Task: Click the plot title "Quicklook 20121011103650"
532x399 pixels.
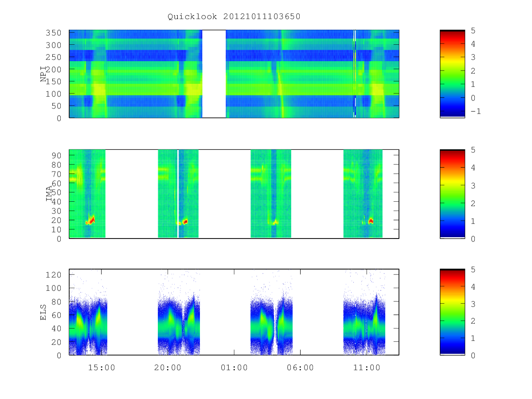Action: click(x=234, y=17)
